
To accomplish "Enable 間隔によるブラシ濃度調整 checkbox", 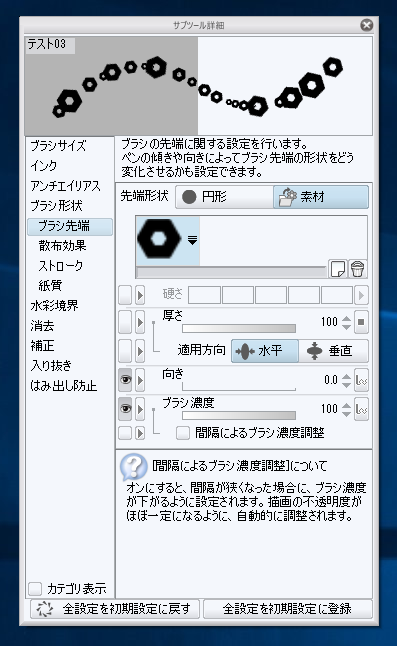I will [x=183, y=433].
